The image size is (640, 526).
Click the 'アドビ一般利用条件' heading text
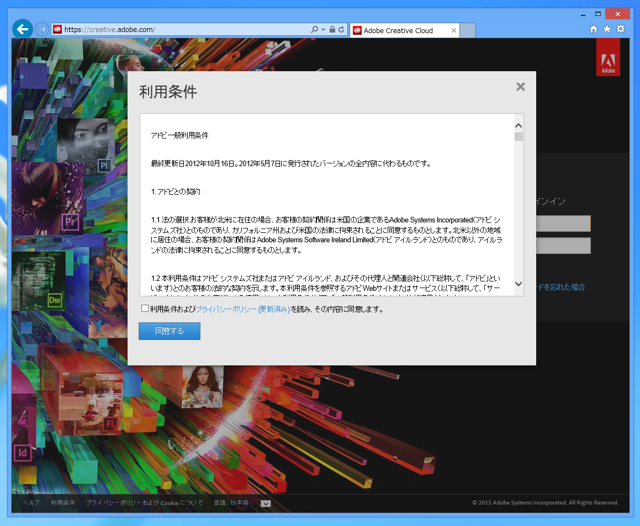(x=180, y=135)
